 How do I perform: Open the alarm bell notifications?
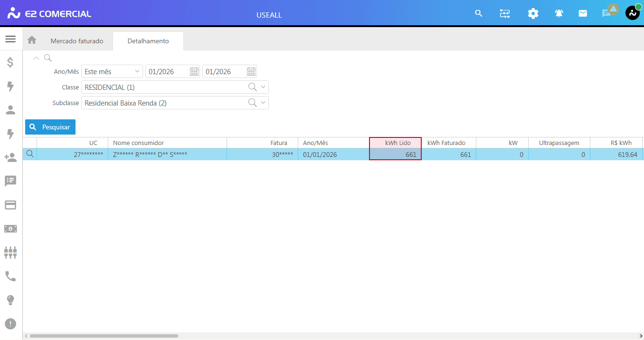[x=559, y=14]
